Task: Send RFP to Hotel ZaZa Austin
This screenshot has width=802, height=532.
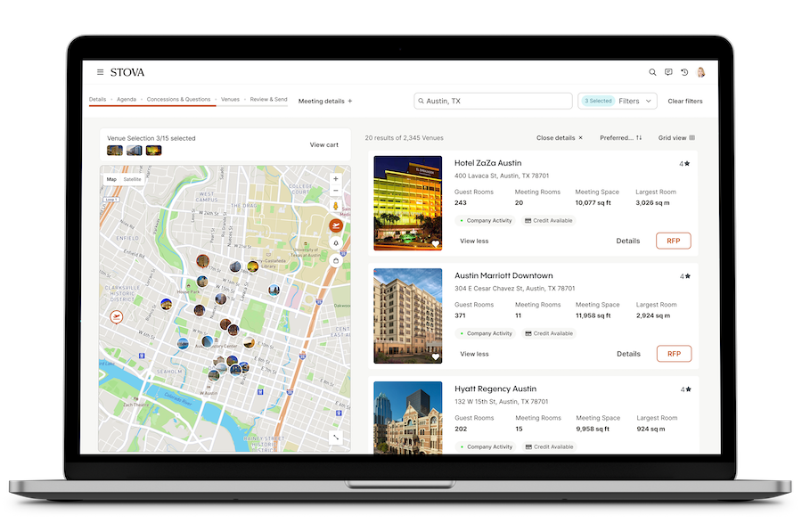Action: [x=674, y=241]
